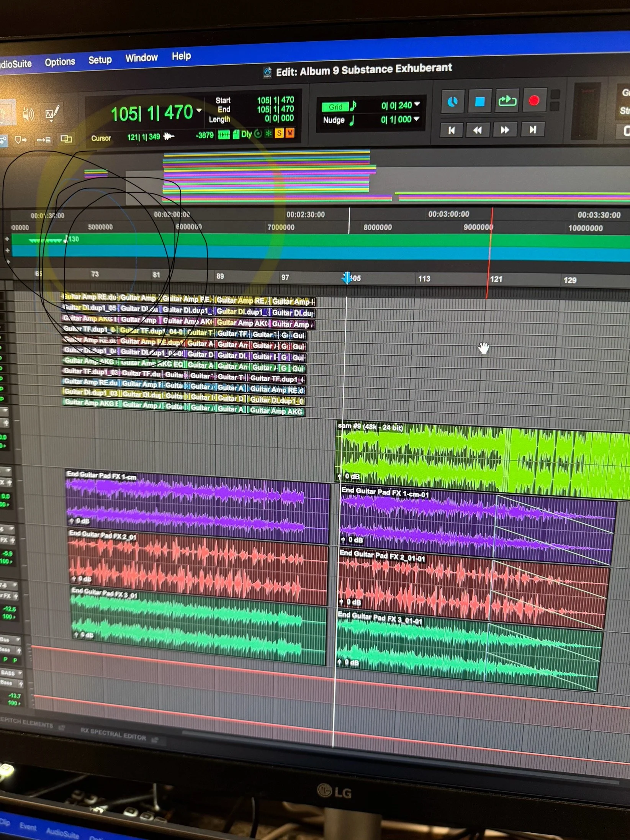
Task: Click Go to End transport button
Action: (x=532, y=130)
